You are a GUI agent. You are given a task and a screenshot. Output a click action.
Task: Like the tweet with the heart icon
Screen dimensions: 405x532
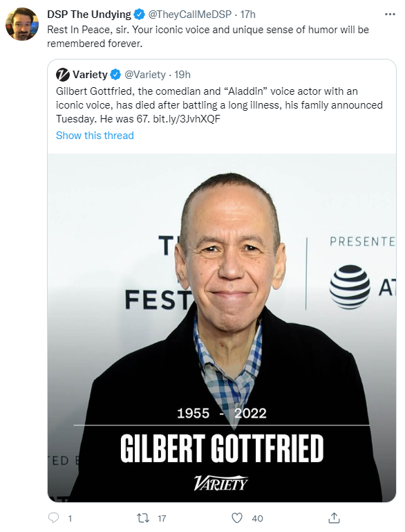click(237, 518)
